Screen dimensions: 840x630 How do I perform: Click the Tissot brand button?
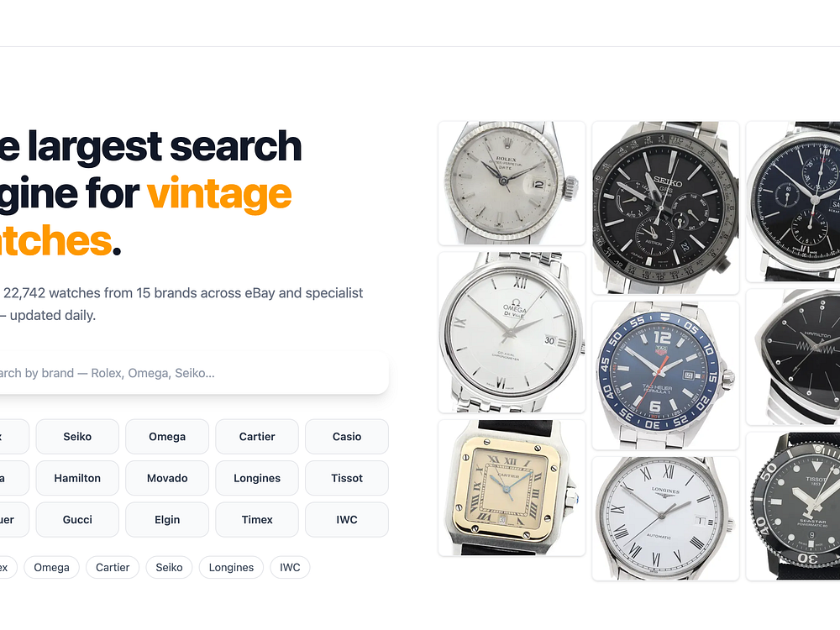coord(347,478)
